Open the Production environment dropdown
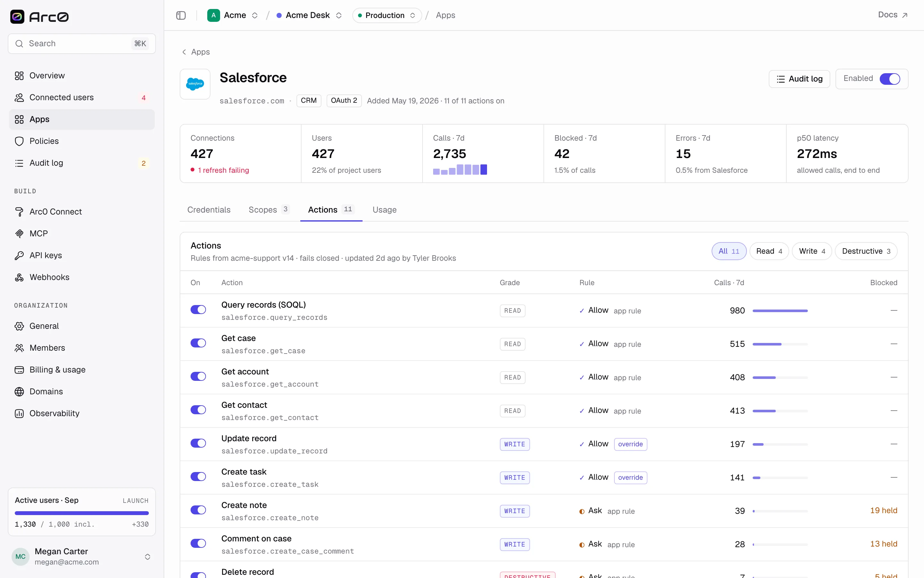Screen dimensions: 924x578 [387, 15]
